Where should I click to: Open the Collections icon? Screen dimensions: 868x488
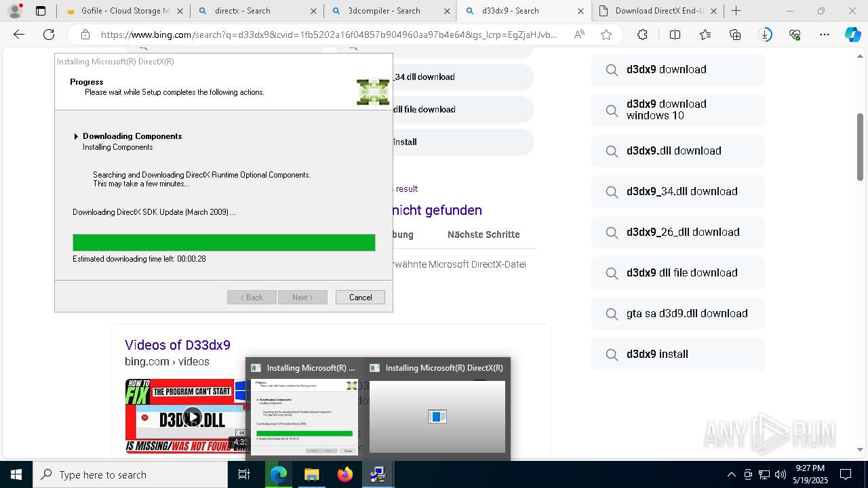[735, 35]
